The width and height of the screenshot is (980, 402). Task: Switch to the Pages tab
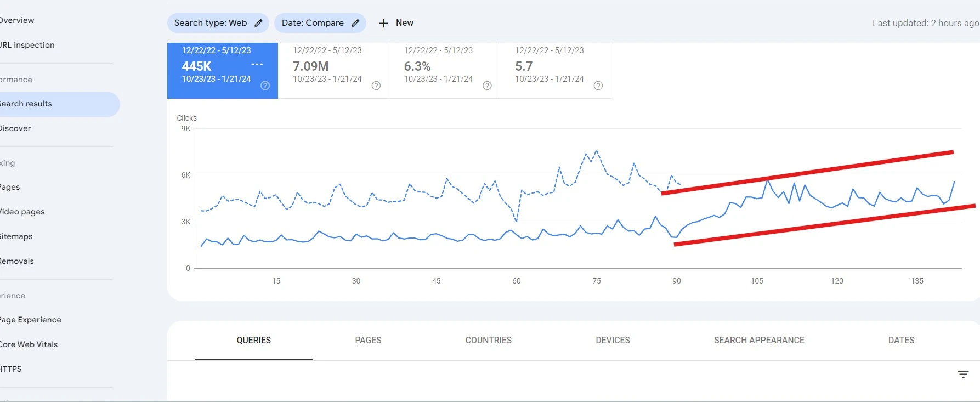point(368,340)
